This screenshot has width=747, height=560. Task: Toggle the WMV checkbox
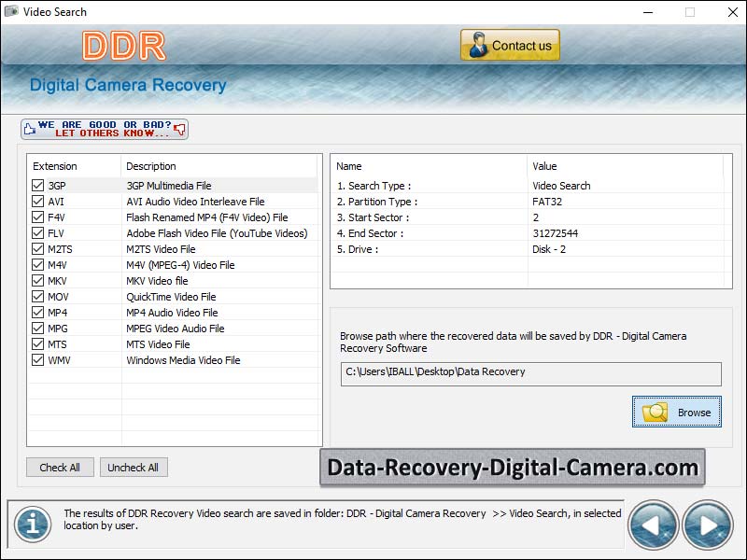click(x=37, y=360)
